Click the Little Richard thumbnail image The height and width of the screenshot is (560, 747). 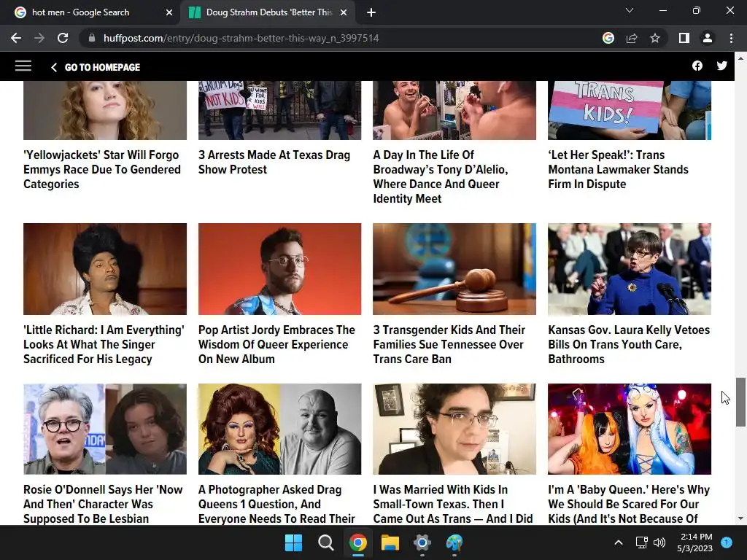tap(105, 269)
